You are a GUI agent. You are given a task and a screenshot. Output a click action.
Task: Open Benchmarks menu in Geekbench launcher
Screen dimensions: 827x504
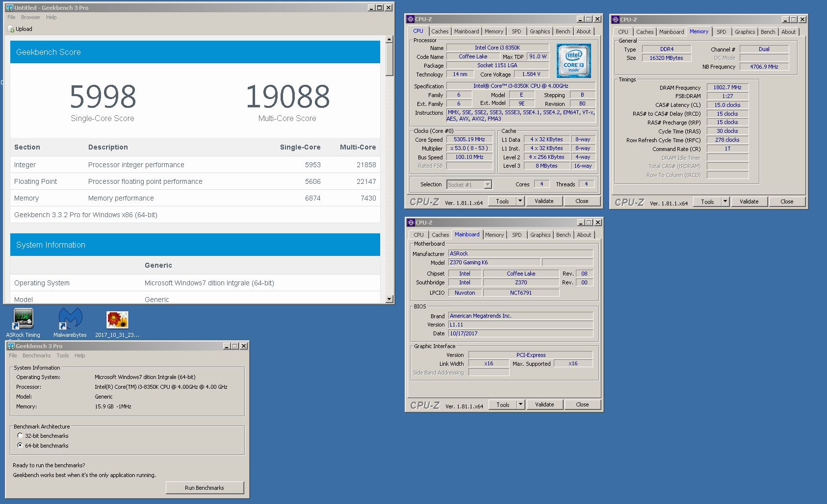point(36,355)
